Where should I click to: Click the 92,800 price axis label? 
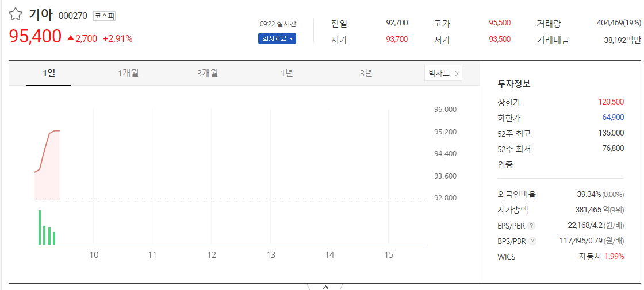445,198
